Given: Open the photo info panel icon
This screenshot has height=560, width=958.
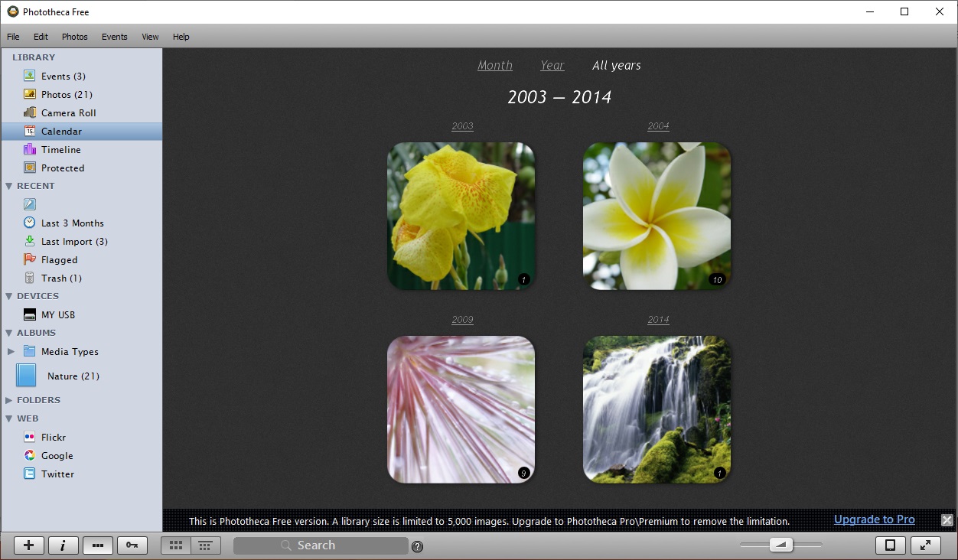Looking at the screenshot, I should click(x=63, y=545).
